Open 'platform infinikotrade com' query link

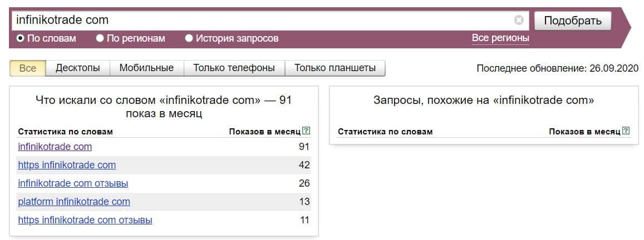click(x=74, y=202)
